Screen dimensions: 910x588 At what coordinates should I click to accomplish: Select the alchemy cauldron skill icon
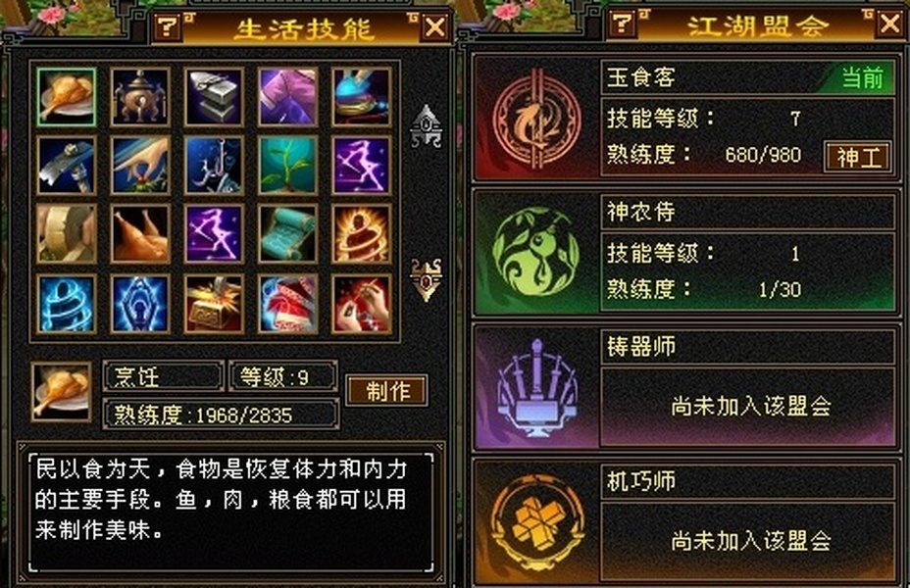(140, 96)
